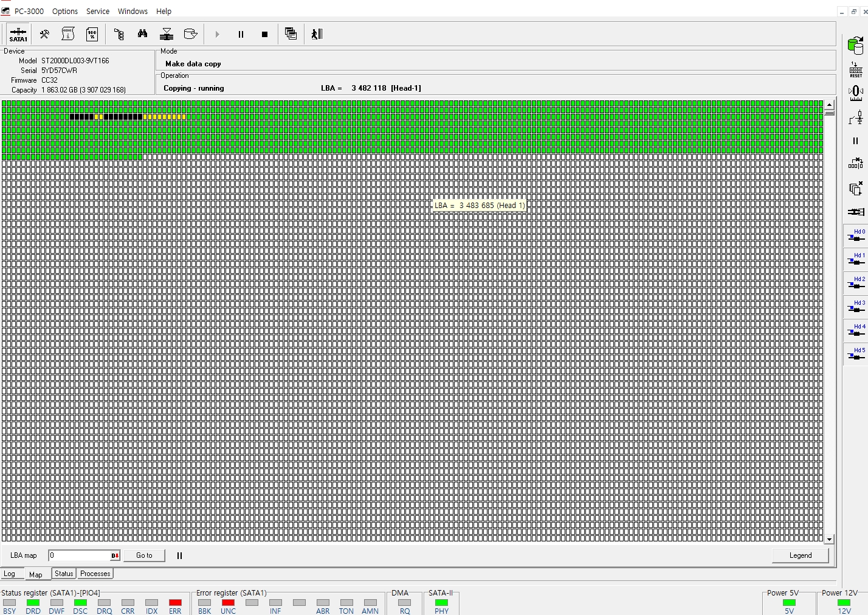Click the 'Make data copy' mode text
The height and width of the screenshot is (615, 868).
pyautogui.click(x=193, y=64)
